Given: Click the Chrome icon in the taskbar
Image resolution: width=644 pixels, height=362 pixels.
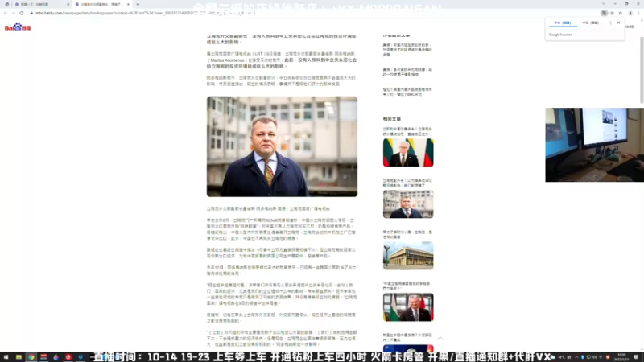Looking at the screenshot, I should pos(31,357).
